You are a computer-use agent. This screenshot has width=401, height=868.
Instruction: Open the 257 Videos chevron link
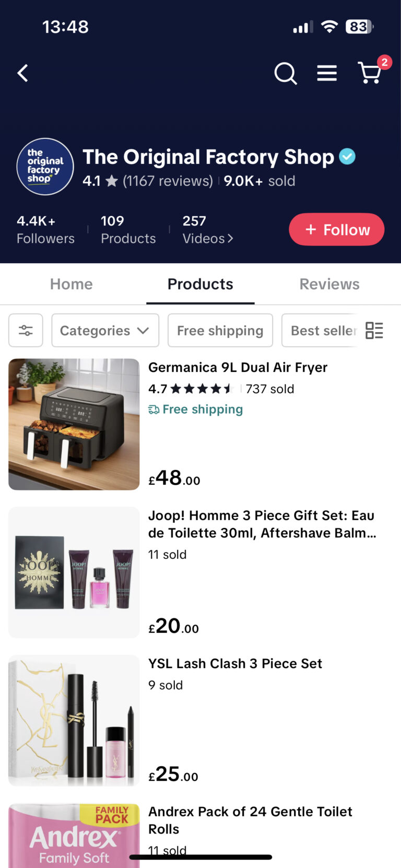pyautogui.click(x=207, y=230)
